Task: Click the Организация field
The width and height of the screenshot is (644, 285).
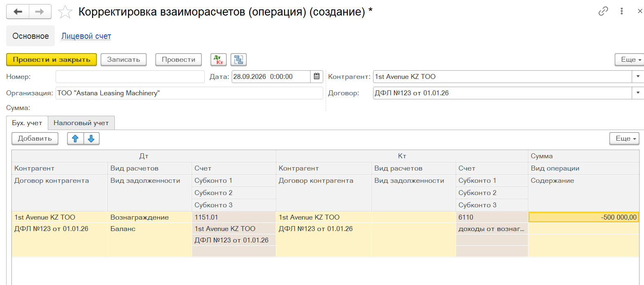Action: [189, 93]
